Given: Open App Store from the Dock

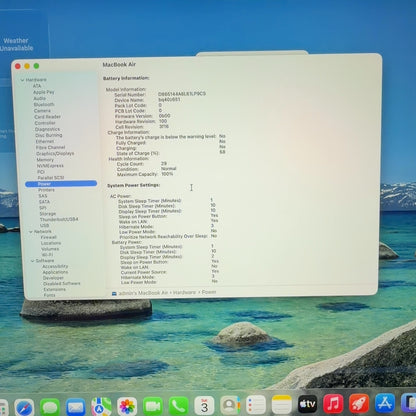Looking at the screenshot, I should click(x=385, y=403).
